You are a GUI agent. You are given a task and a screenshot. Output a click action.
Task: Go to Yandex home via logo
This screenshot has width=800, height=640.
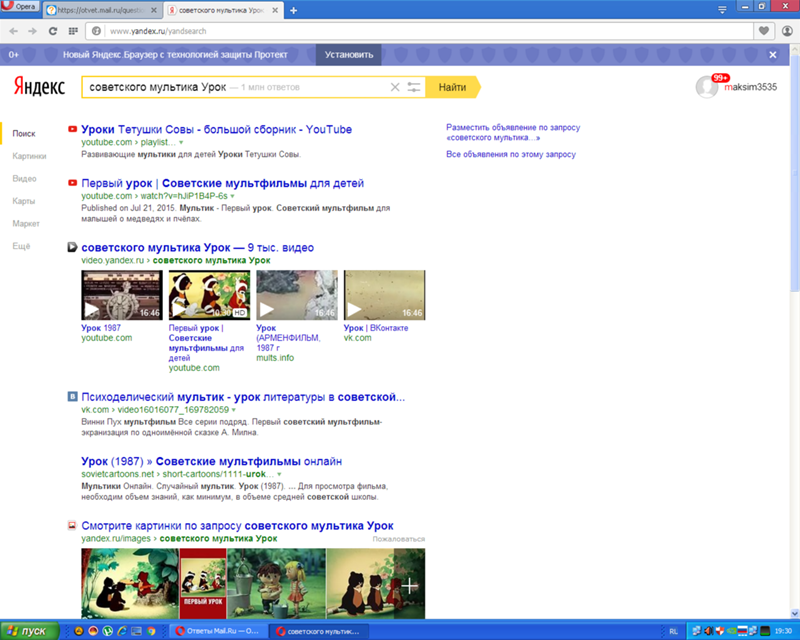39,87
